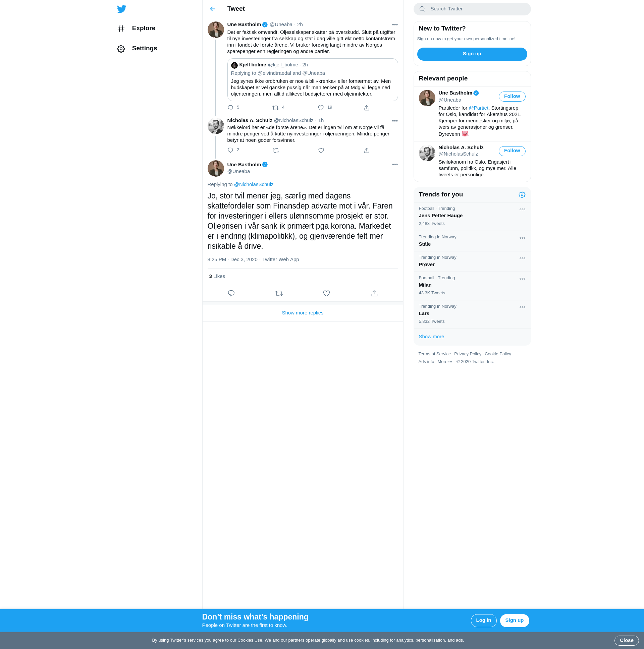644x649 pixels.
Task: Open Explore from the sidebar
Action: click(x=137, y=28)
